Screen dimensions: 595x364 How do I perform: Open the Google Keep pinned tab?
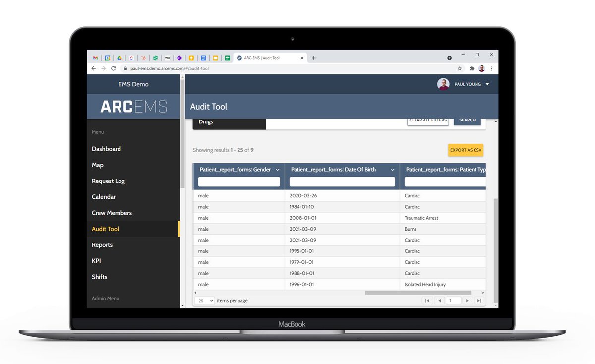[x=191, y=58]
